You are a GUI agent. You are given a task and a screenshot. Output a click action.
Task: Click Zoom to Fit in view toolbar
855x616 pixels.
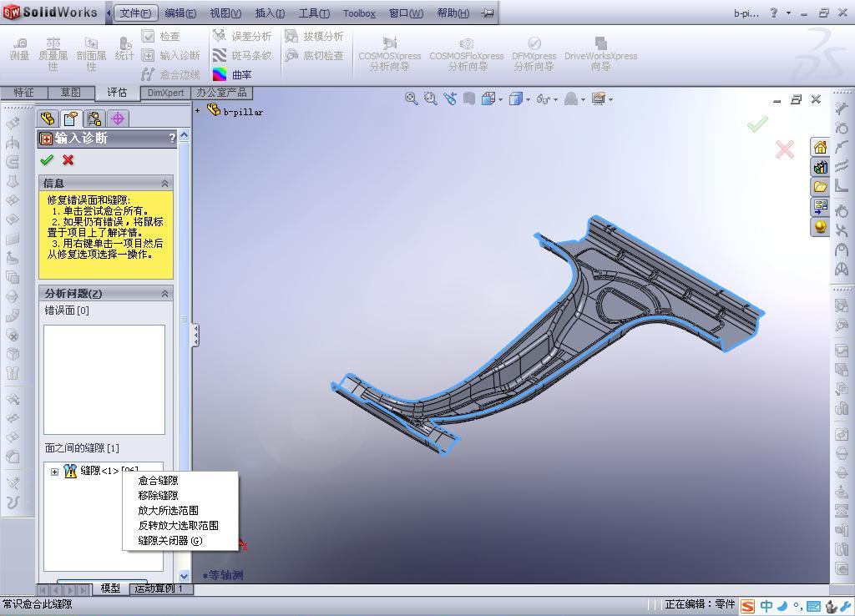click(411, 98)
